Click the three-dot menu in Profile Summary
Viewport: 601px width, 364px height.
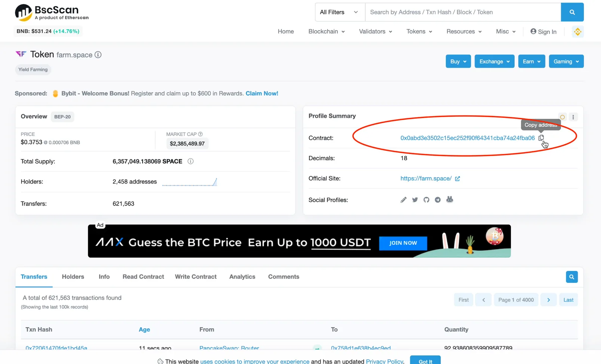[x=573, y=117]
